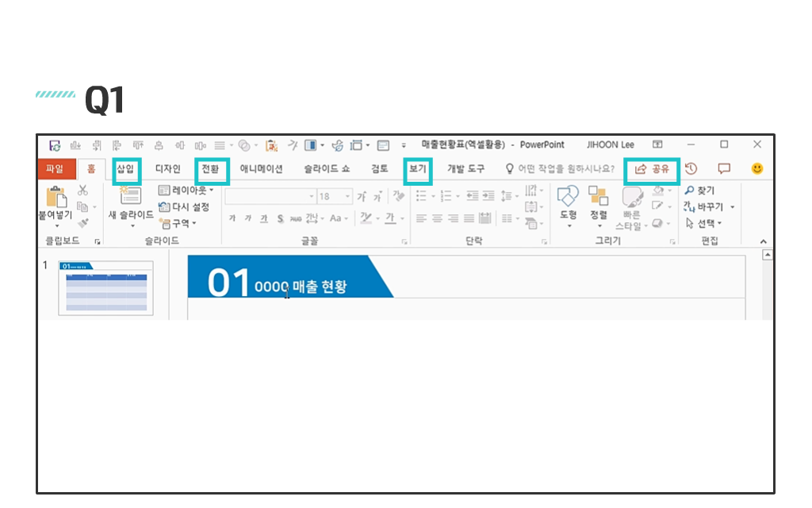
Task: Click the New Slide icon
Action: coord(131,195)
